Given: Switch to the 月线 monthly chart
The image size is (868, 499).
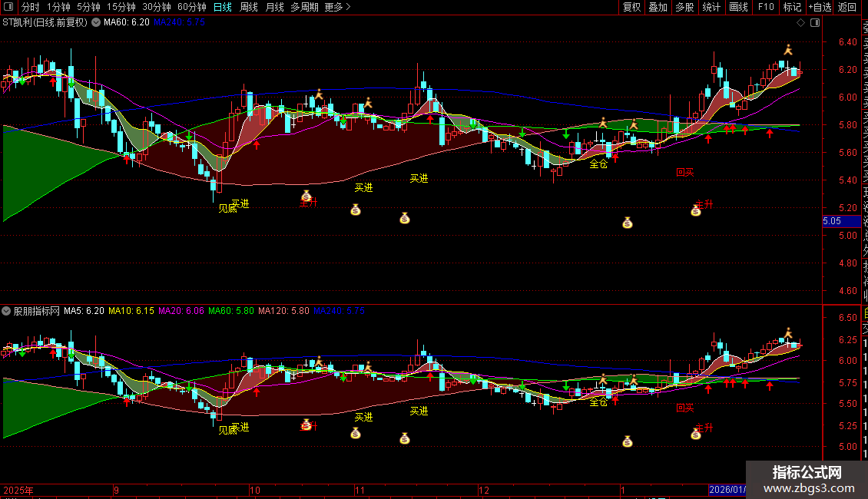Looking at the screenshot, I should click(274, 7).
